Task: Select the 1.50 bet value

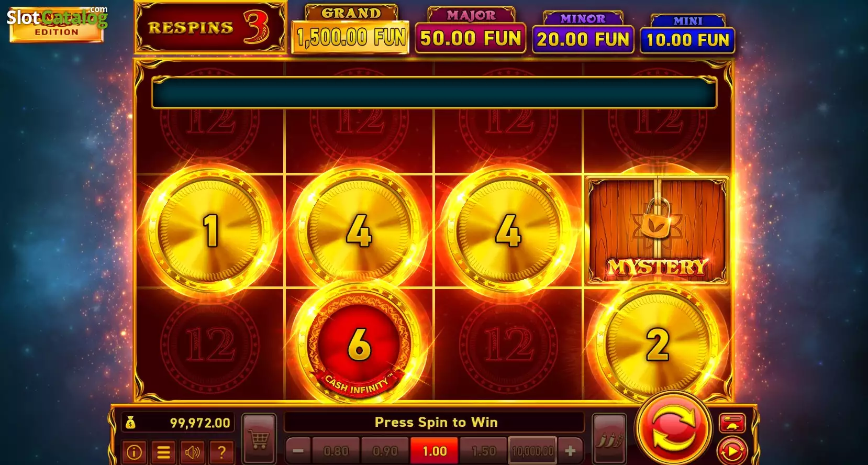Action: click(483, 451)
